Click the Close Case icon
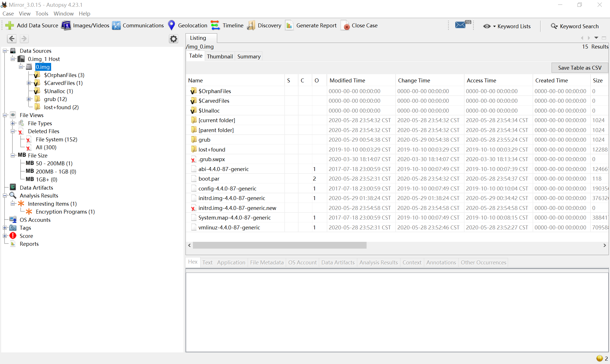The image size is (610, 364). (346, 25)
